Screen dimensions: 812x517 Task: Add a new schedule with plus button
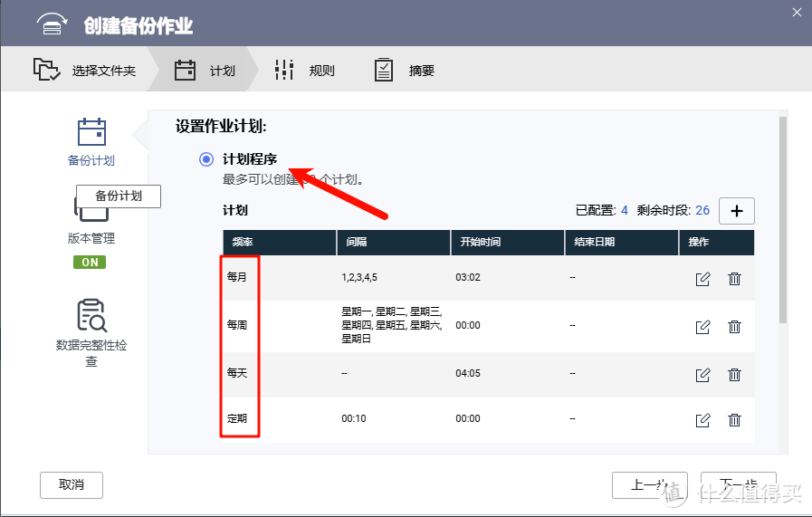pos(736,211)
